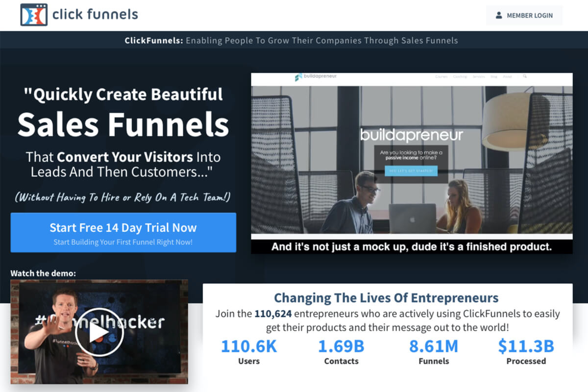This screenshot has width=588, height=392.
Task: Open Courses in the buildapreneur nav
Action: tap(441, 77)
